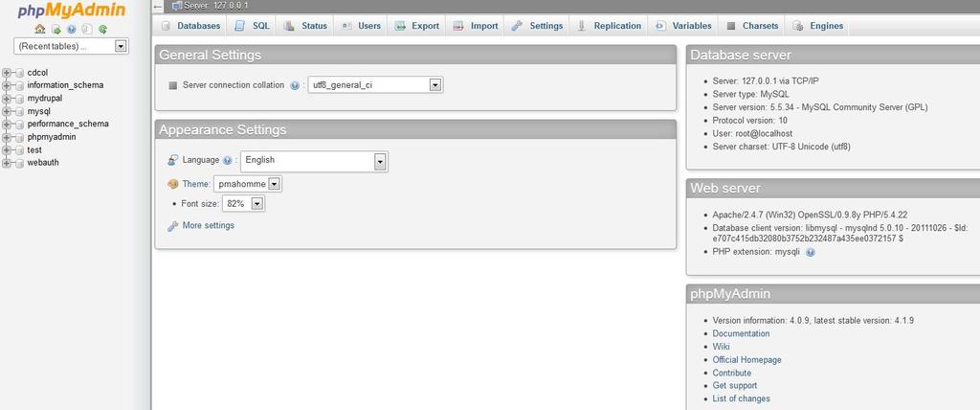Open the Status tab

(305, 26)
